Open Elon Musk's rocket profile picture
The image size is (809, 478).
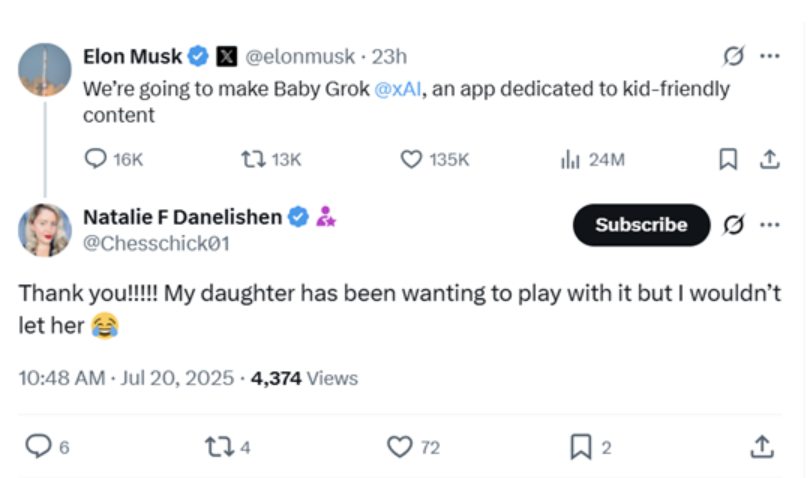(x=45, y=70)
